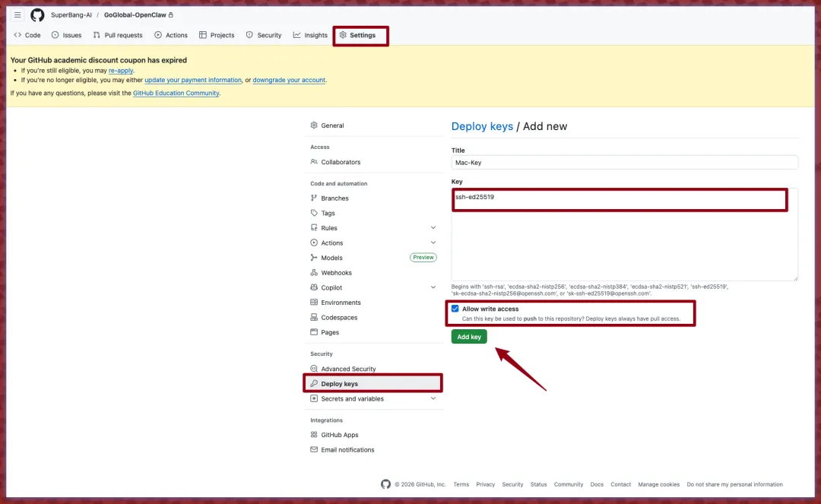Image resolution: width=821 pixels, height=504 pixels.
Task: Click the Collaborators people icon
Action: pos(314,162)
